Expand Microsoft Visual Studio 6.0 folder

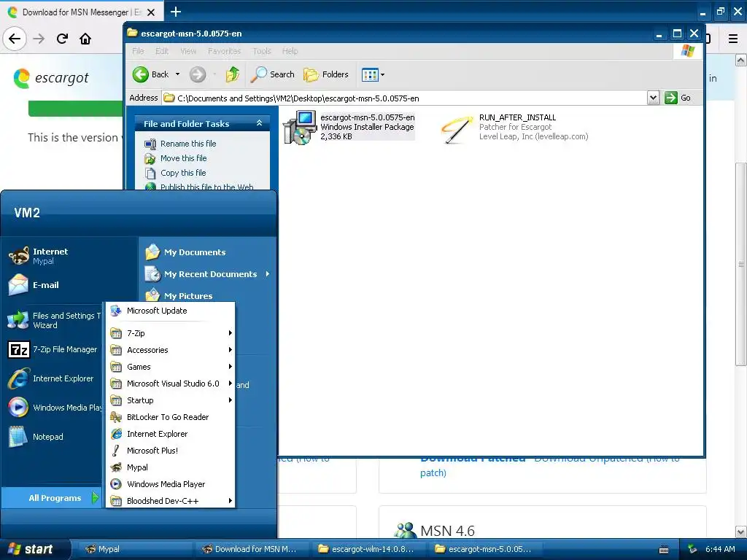pyautogui.click(x=170, y=384)
